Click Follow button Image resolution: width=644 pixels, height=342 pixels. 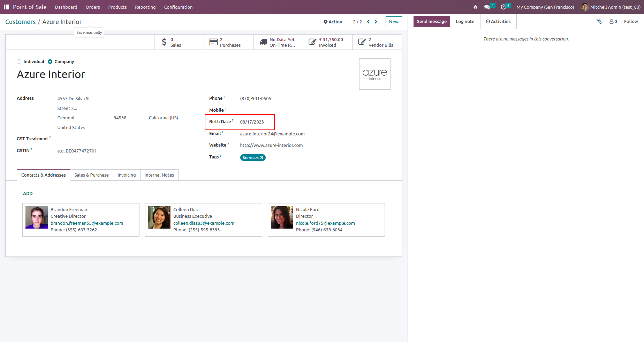point(631,22)
